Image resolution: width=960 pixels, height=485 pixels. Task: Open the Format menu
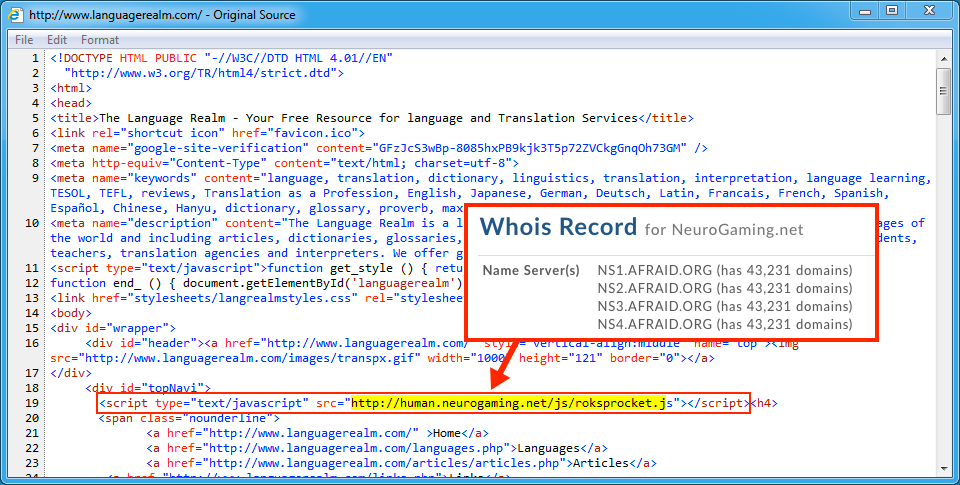click(x=100, y=40)
